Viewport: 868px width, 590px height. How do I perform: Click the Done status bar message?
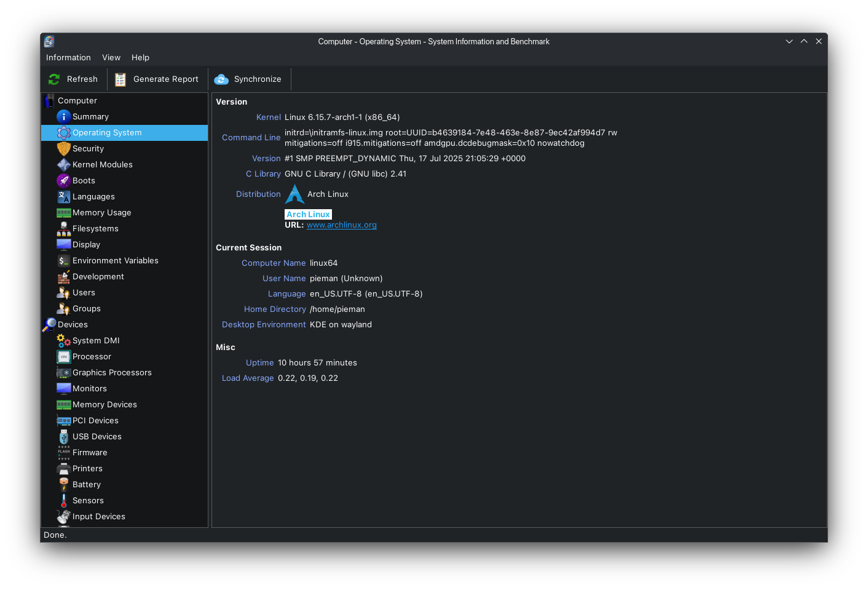click(x=55, y=535)
